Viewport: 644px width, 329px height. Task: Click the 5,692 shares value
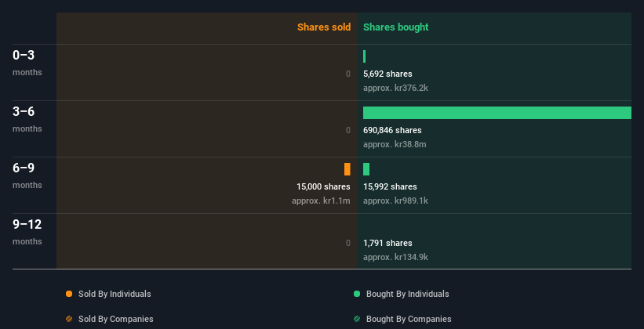(x=387, y=74)
